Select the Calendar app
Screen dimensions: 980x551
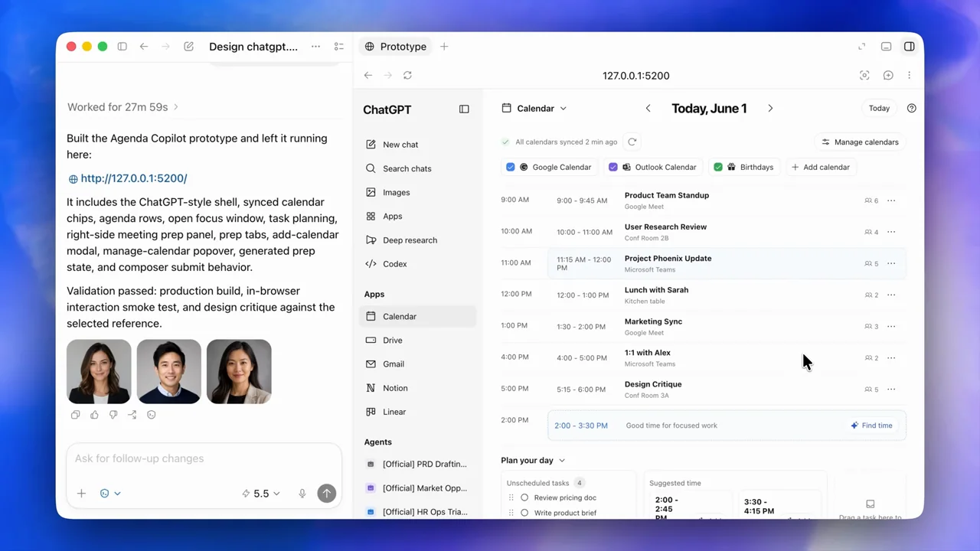[418, 316]
